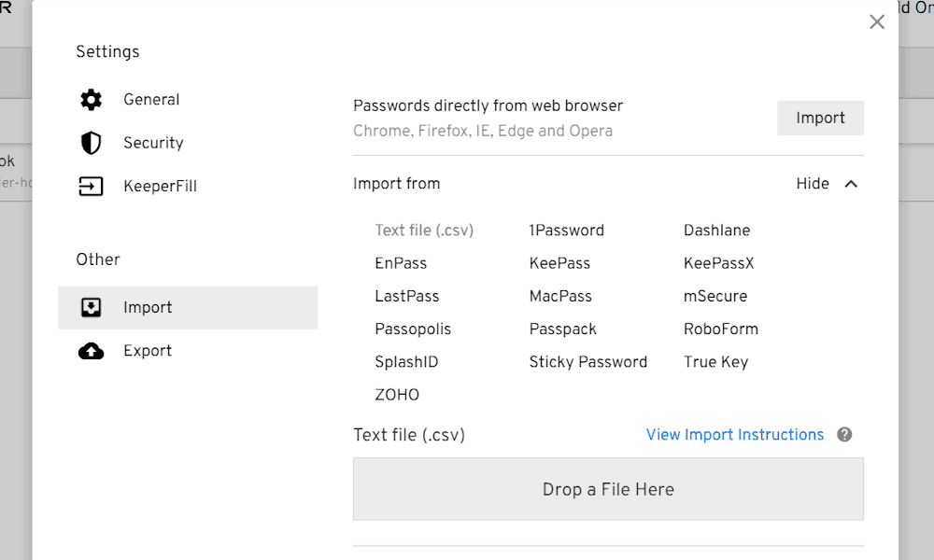Choose SplashID as import source
The height and width of the screenshot is (560, 934).
[x=406, y=362]
